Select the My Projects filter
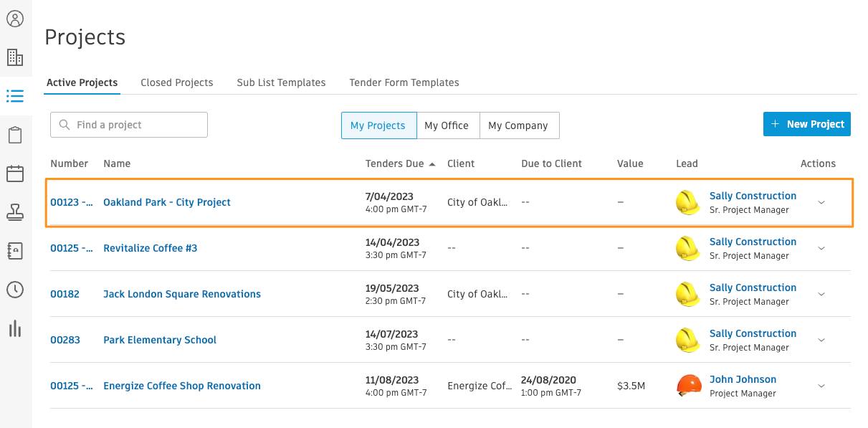 pos(378,125)
